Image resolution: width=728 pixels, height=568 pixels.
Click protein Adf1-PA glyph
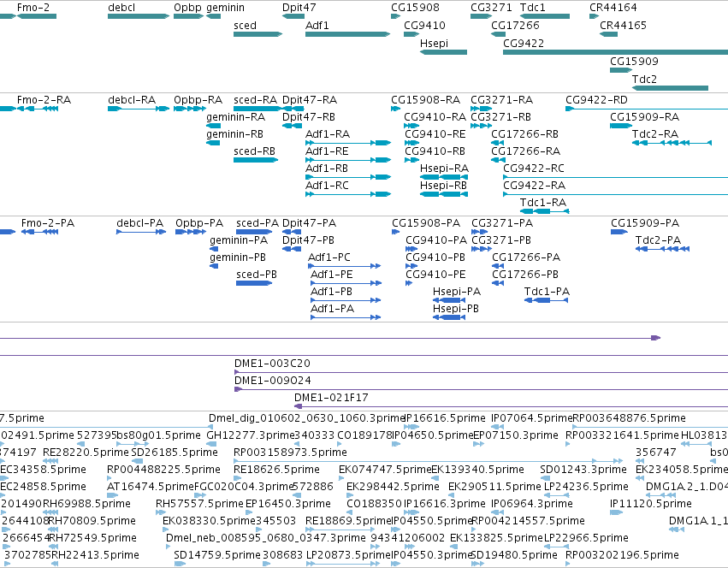coord(345,317)
